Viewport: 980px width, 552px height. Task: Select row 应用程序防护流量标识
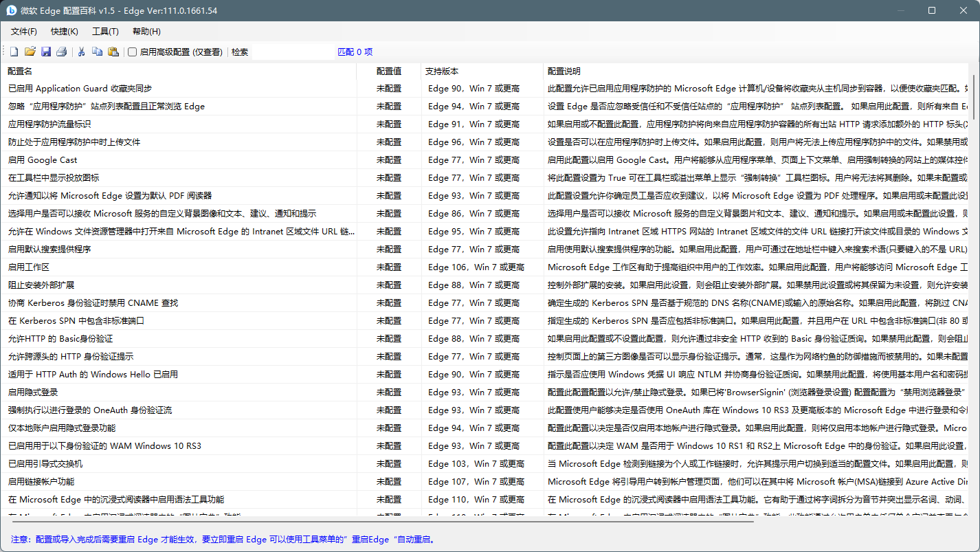point(486,124)
